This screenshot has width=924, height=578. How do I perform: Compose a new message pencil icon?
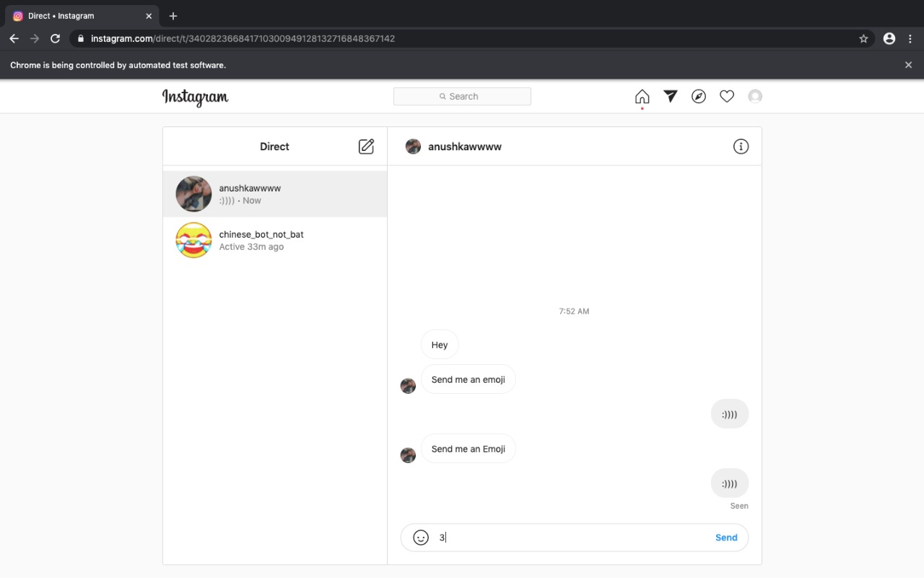pos(367,147)
